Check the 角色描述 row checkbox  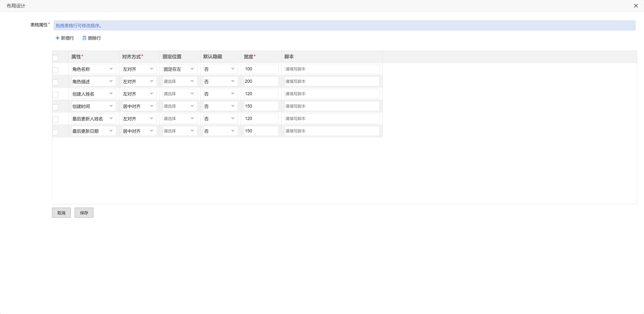tap(56, 83)
